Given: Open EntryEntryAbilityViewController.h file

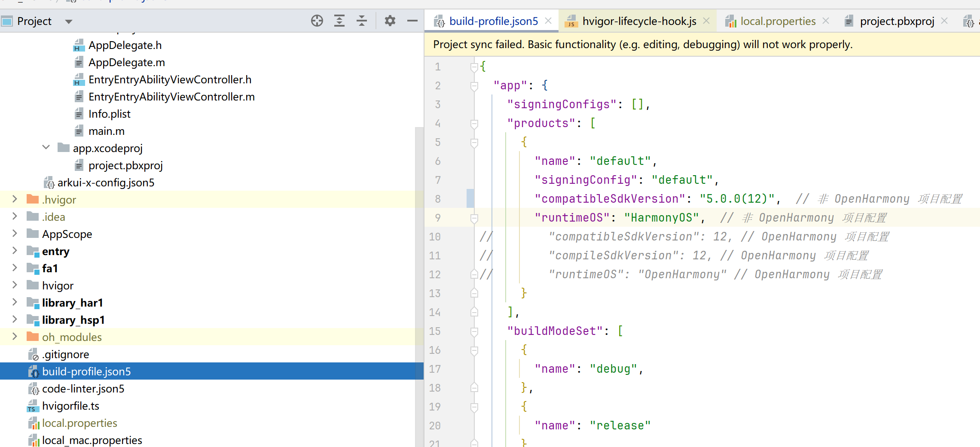Looking at the screenshot, I should 170,79.
